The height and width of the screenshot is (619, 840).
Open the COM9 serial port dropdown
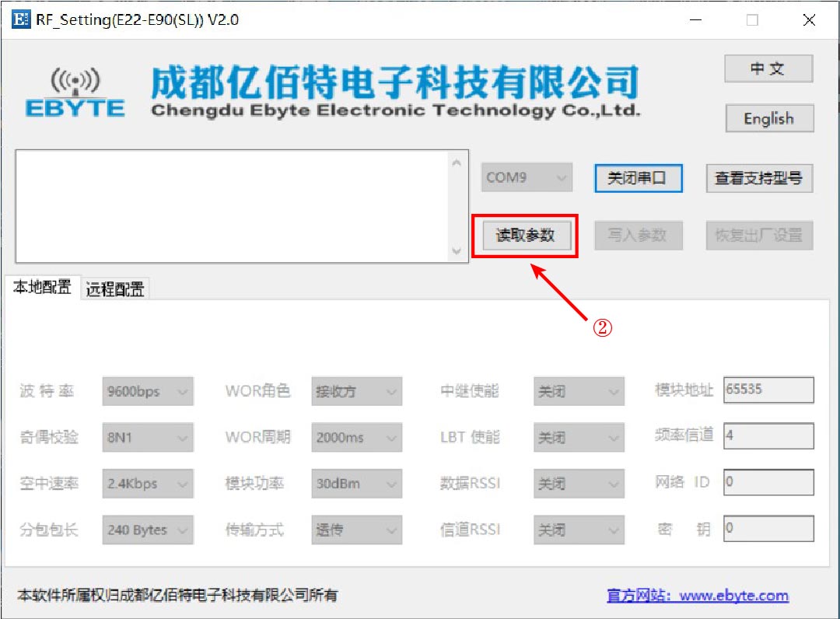click(527, 177)
